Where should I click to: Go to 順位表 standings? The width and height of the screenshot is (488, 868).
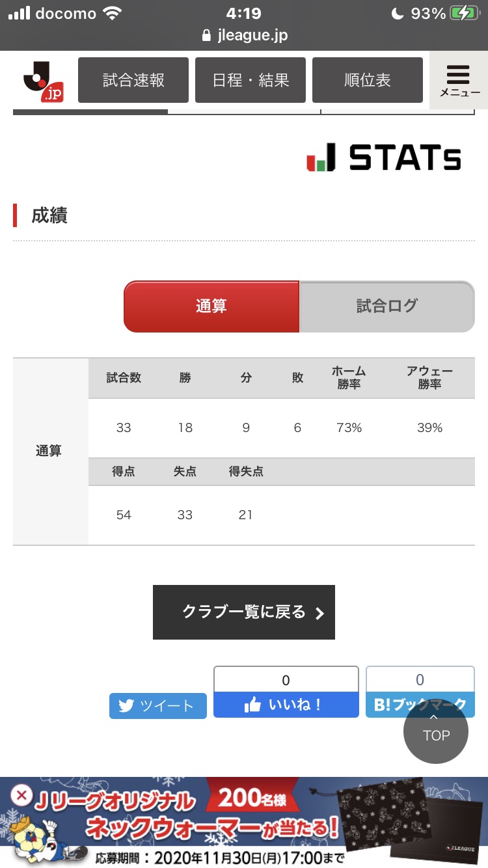(368, 80)
